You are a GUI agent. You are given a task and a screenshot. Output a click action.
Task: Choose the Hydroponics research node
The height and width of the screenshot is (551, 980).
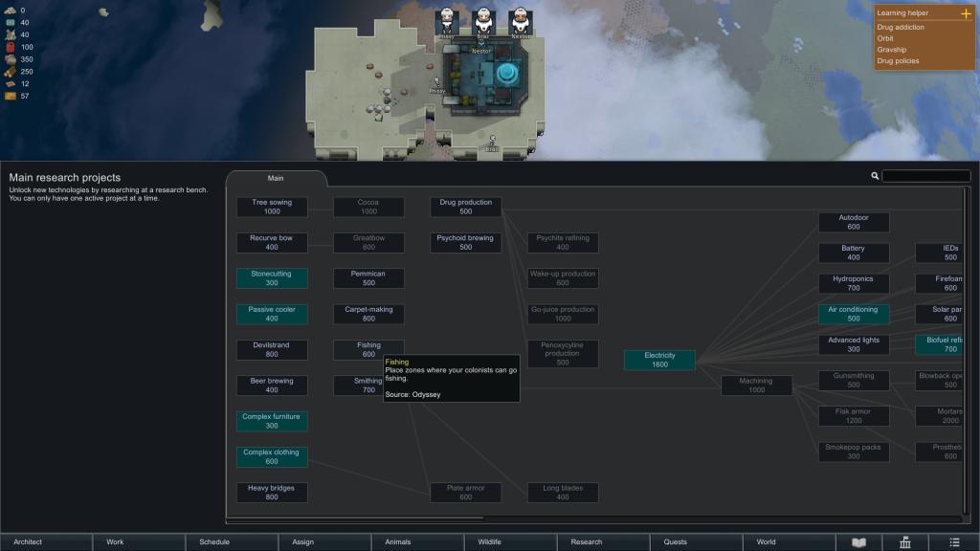pyautogui.click(x=853, y=283)
